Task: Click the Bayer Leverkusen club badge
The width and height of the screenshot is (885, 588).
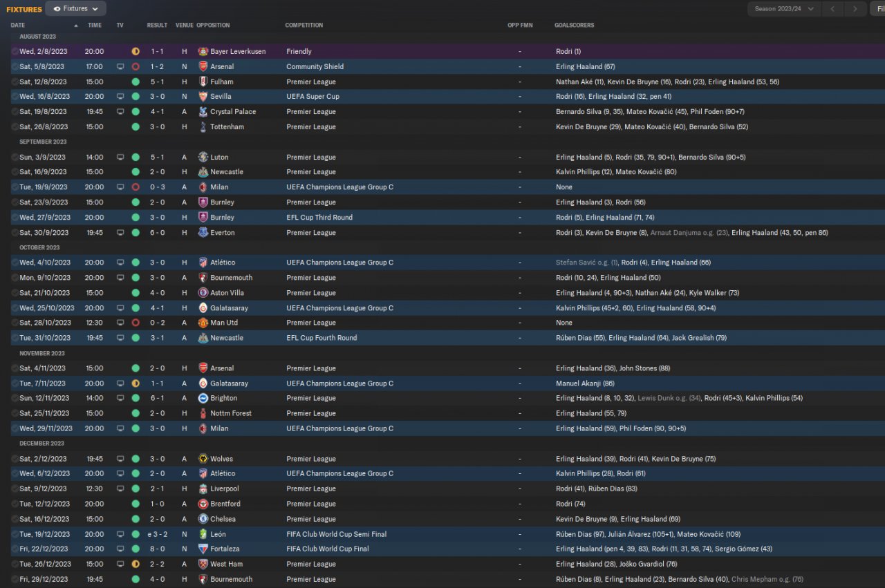Action: (x=203, y=52)
